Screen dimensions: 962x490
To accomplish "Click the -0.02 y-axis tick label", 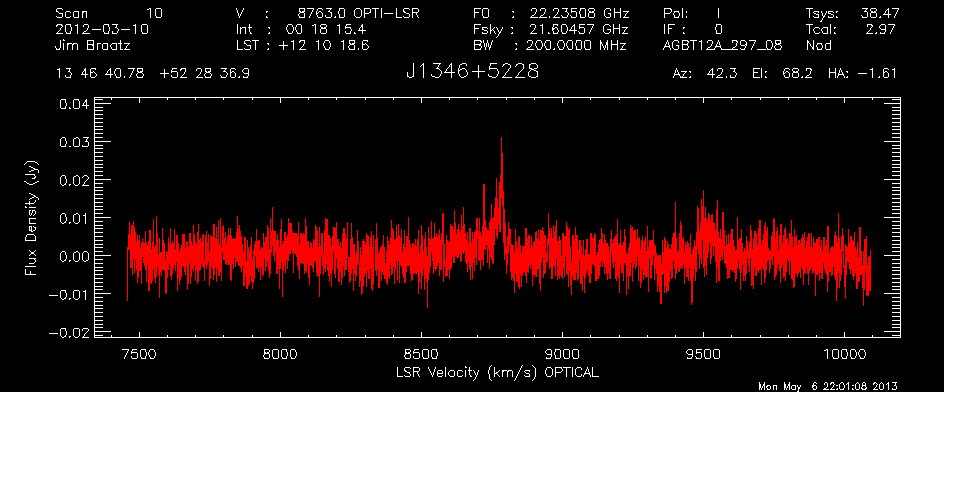I will point(69,333).
